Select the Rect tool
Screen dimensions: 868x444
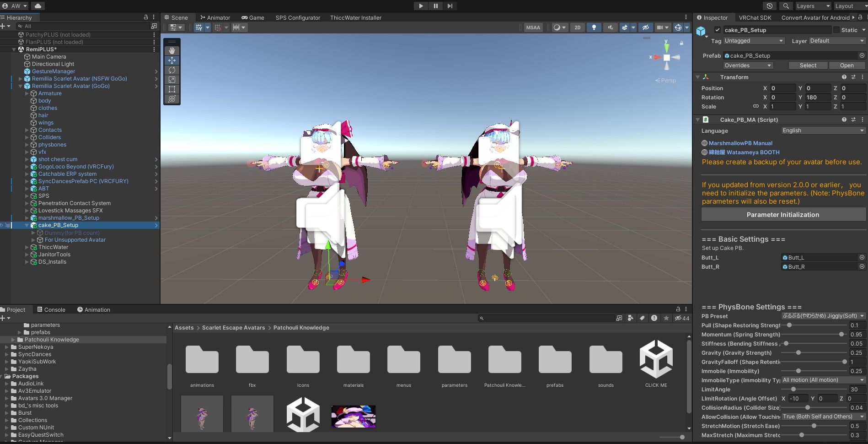172,89
